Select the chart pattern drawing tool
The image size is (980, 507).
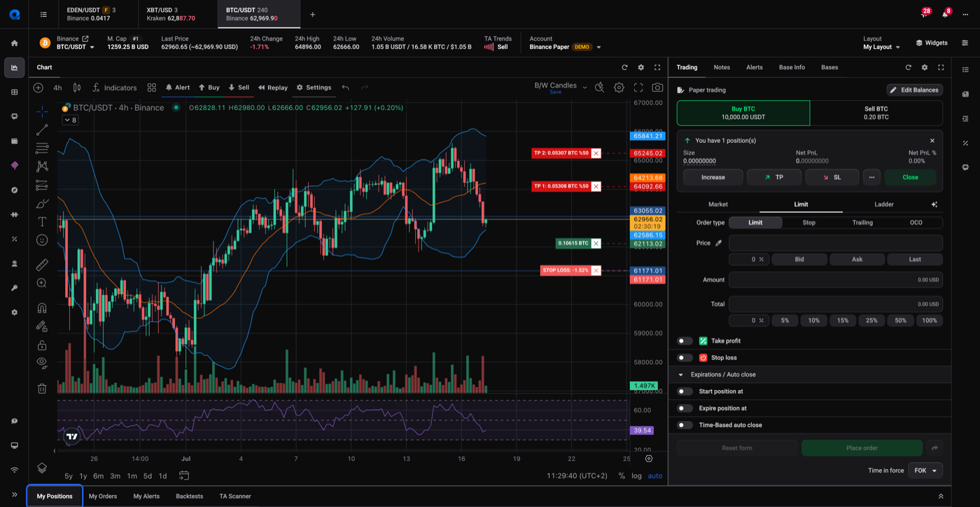(42, 167)
